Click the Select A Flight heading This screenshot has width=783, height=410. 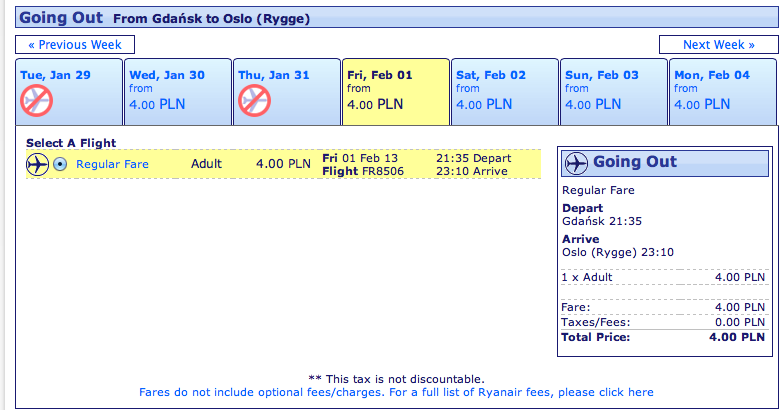coord(71,143)
